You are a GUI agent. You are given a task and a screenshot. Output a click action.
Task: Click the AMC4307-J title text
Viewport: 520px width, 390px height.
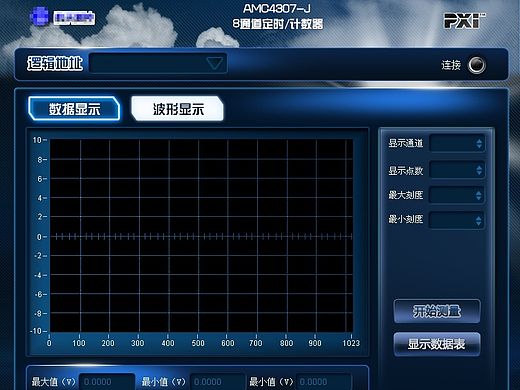(x=277, y=8)
